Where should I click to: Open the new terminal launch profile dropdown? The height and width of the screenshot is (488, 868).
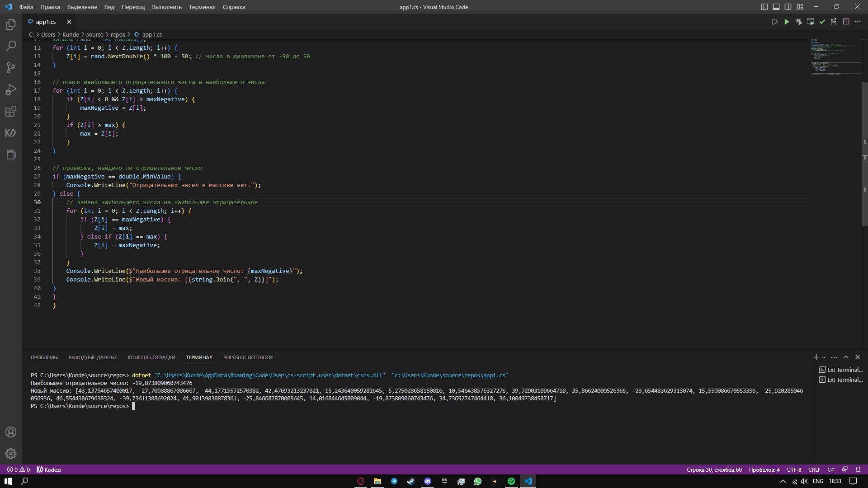824,357
